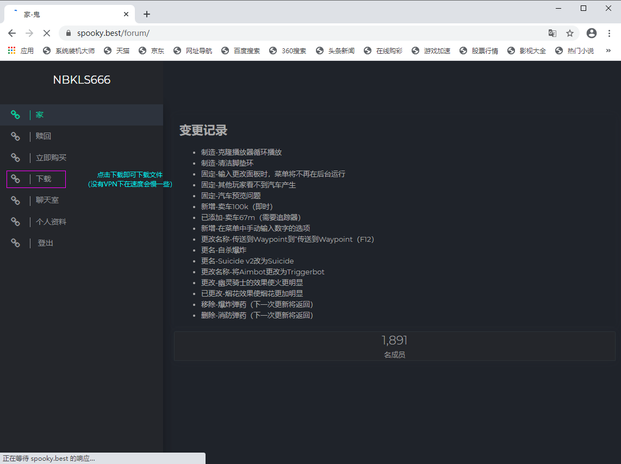Click the line 'Aimbot更改为Triggerbot'

263,272
